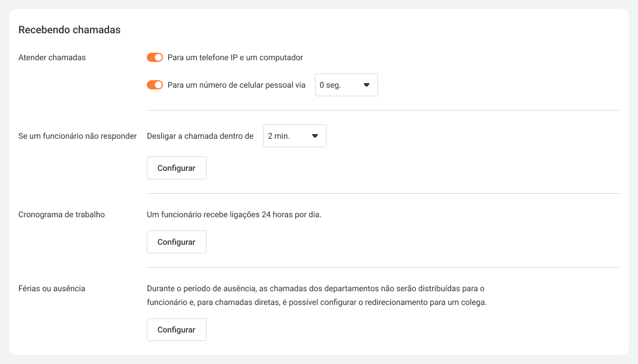Screen dimensions: 638x364
Task: Click 'Para um telefone IP e um computador' text
Action: coord(235,57)
